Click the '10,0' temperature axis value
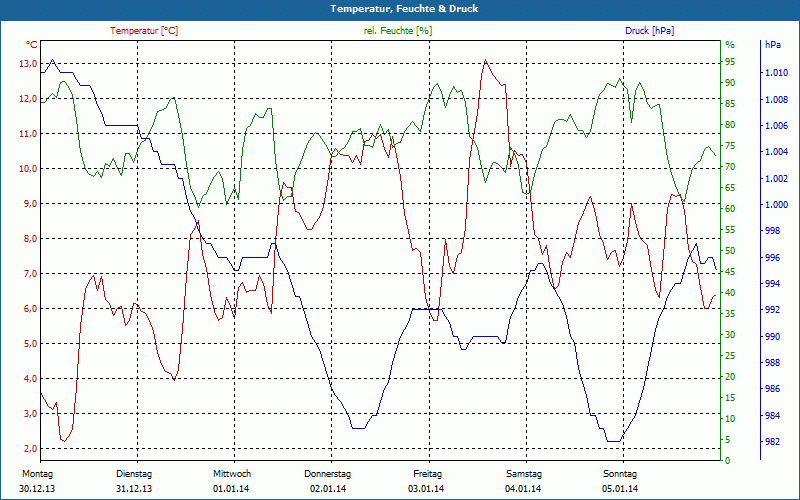The image size is (800, 500). tap(28, 169)
